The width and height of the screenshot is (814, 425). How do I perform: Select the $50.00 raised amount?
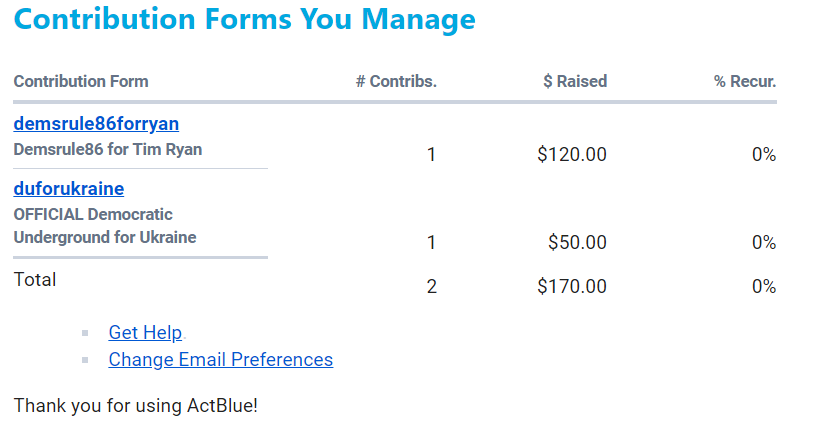tap(577, 243)
